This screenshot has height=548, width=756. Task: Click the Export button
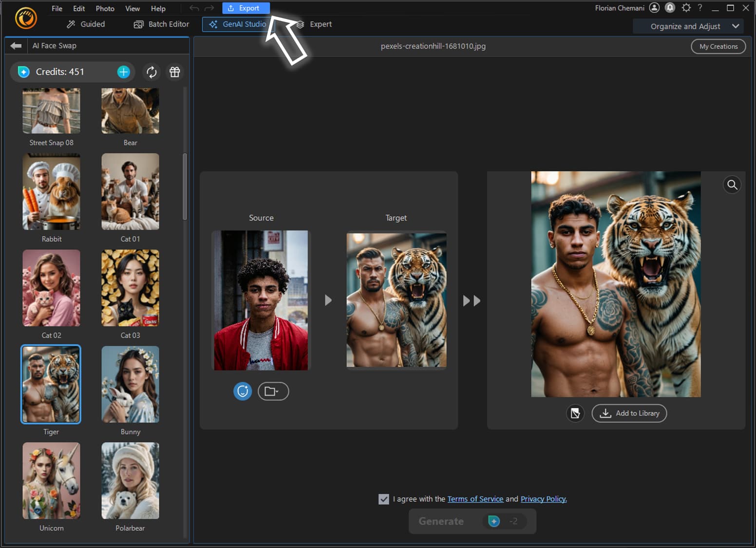[x=246, y=8]
